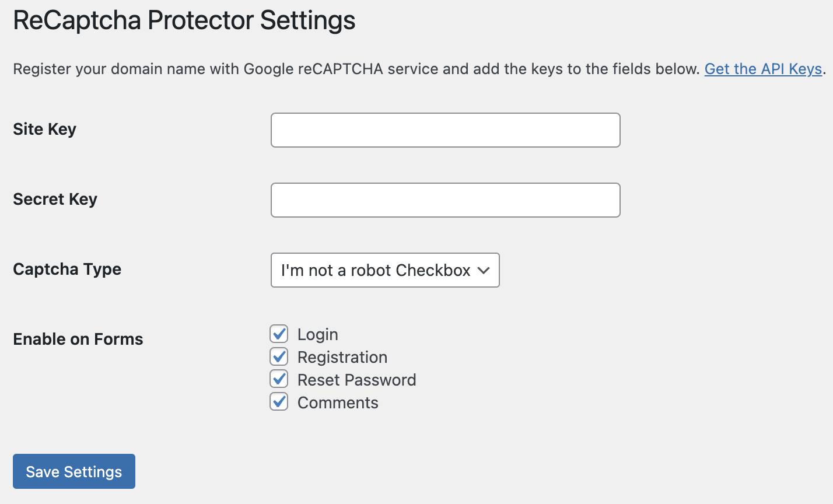Click the Enable on Forms heading label
This screenshot has height=504, width=833.
(78, 339)
